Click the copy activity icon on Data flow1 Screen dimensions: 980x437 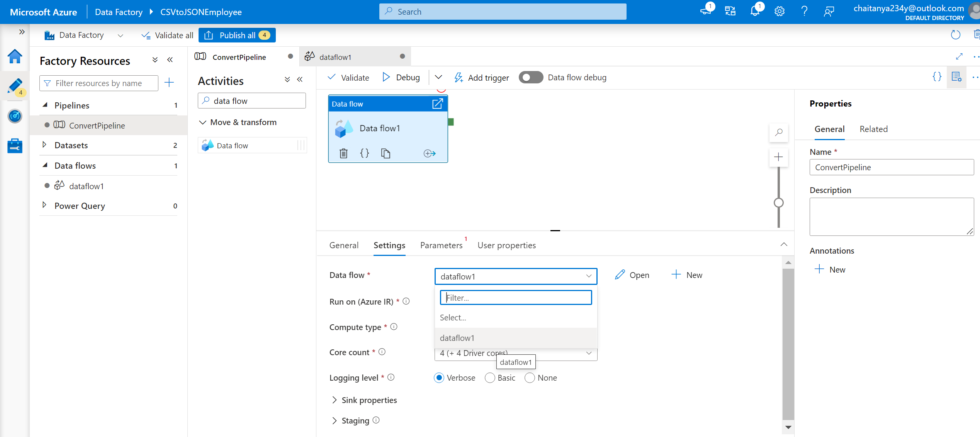(x=386, y=152)
